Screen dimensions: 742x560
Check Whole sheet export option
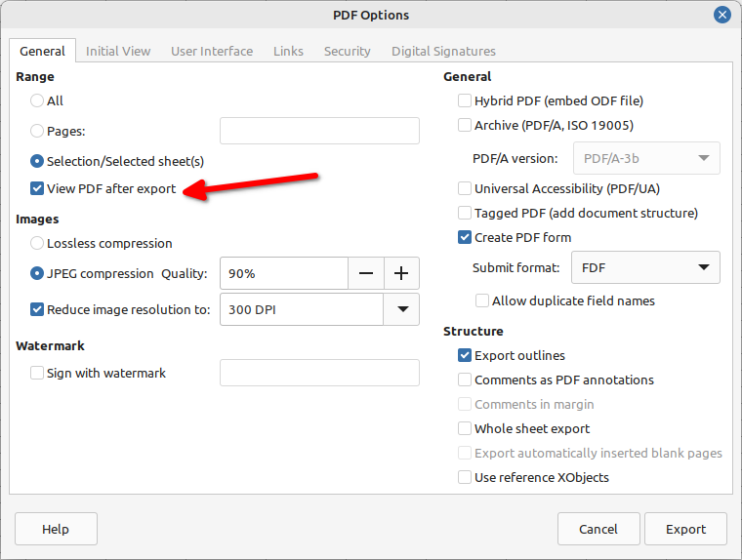(465, 428)
